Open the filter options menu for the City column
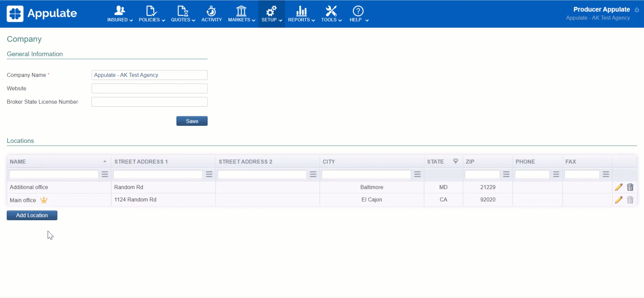Screen dimensions: 644x298 point(417,174)
